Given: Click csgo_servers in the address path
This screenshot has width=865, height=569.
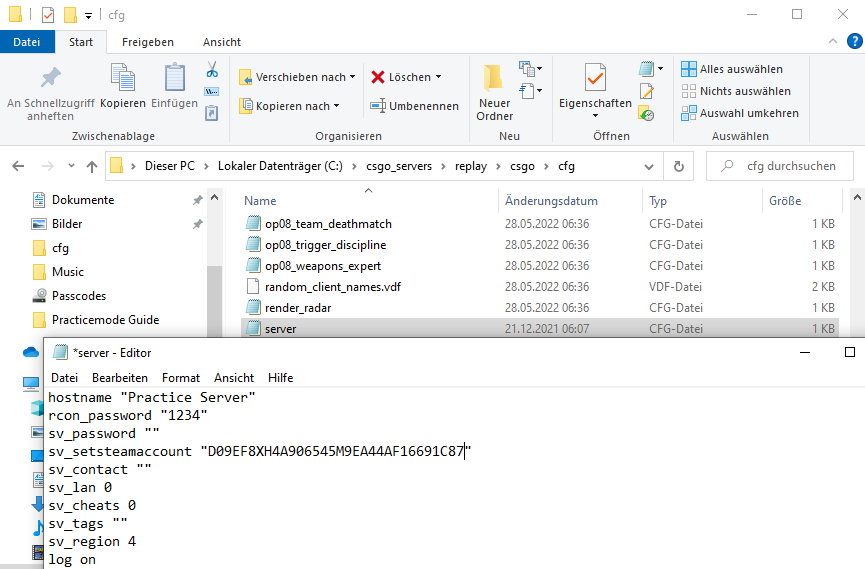Looking at the screenshot, I should tap(399, 166).
